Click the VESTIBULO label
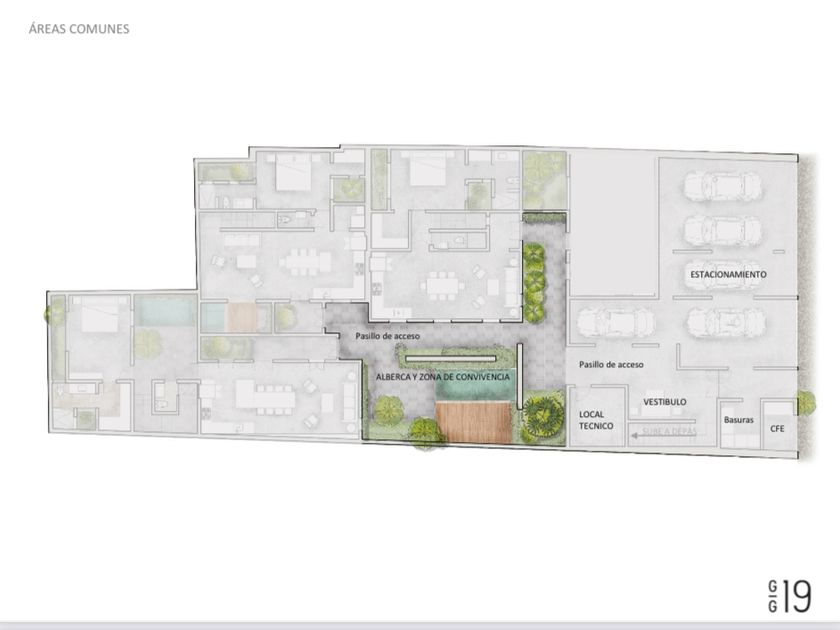 click(x=664, y=402)
